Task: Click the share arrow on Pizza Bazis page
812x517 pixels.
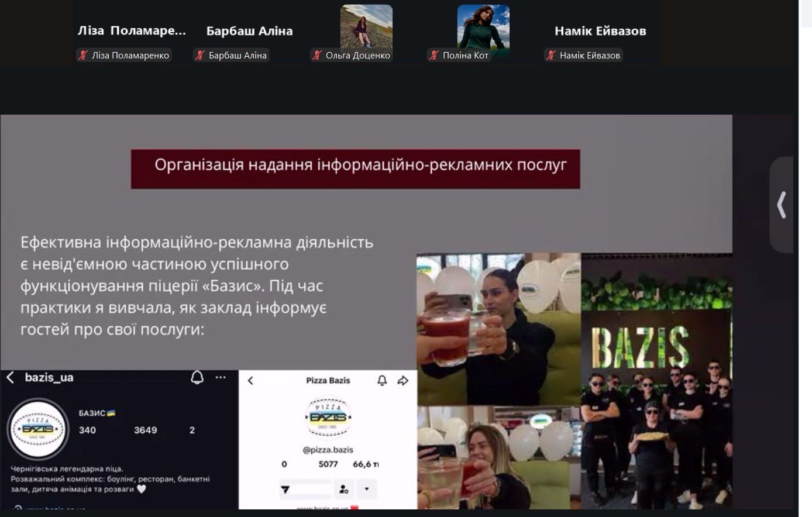Action: click(402, 381)
